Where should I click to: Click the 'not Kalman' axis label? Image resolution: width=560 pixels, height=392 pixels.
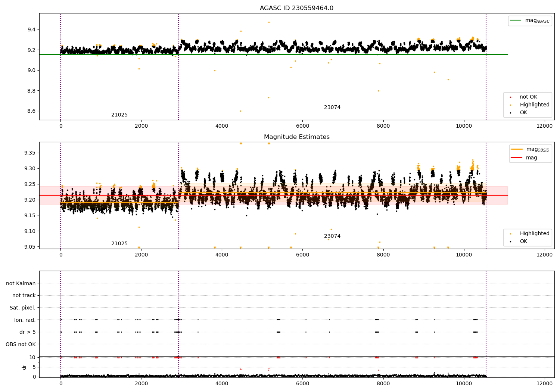tap(21, 283)
